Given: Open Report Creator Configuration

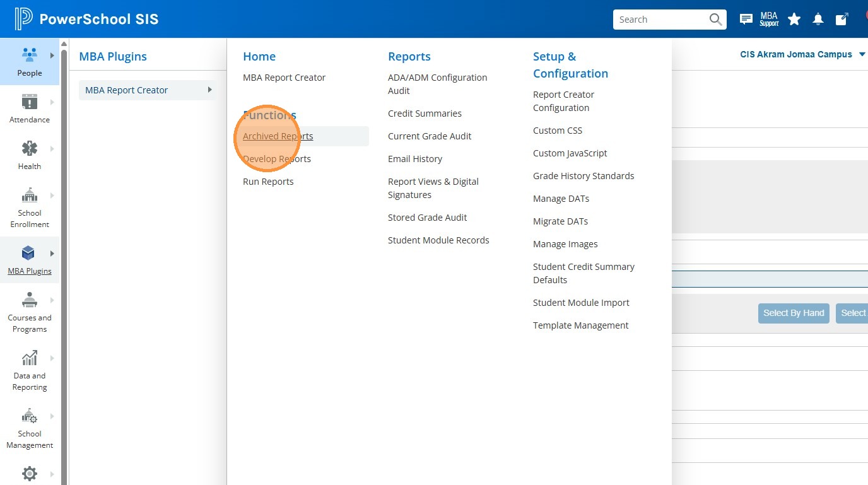Looking at the screenshot, I should coord(564,101).
